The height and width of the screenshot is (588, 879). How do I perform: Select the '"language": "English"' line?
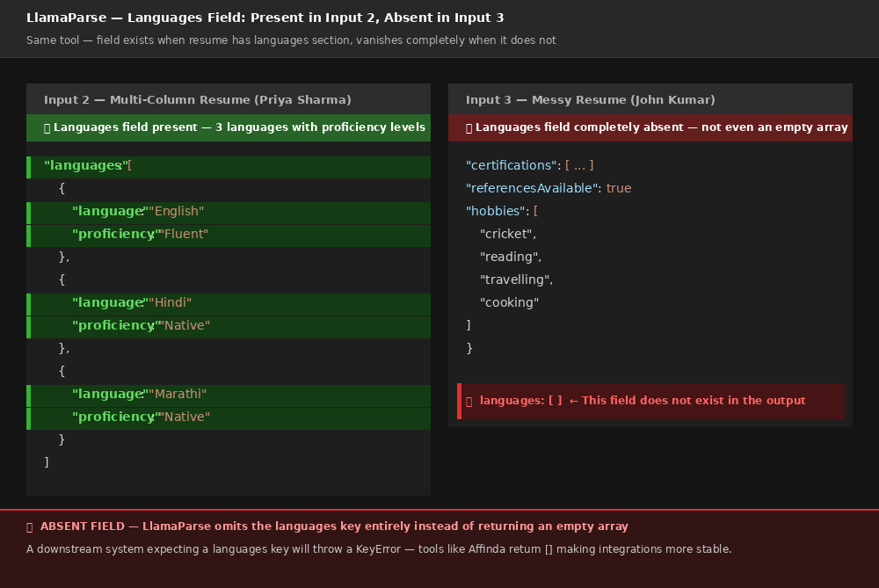(229, 213)
